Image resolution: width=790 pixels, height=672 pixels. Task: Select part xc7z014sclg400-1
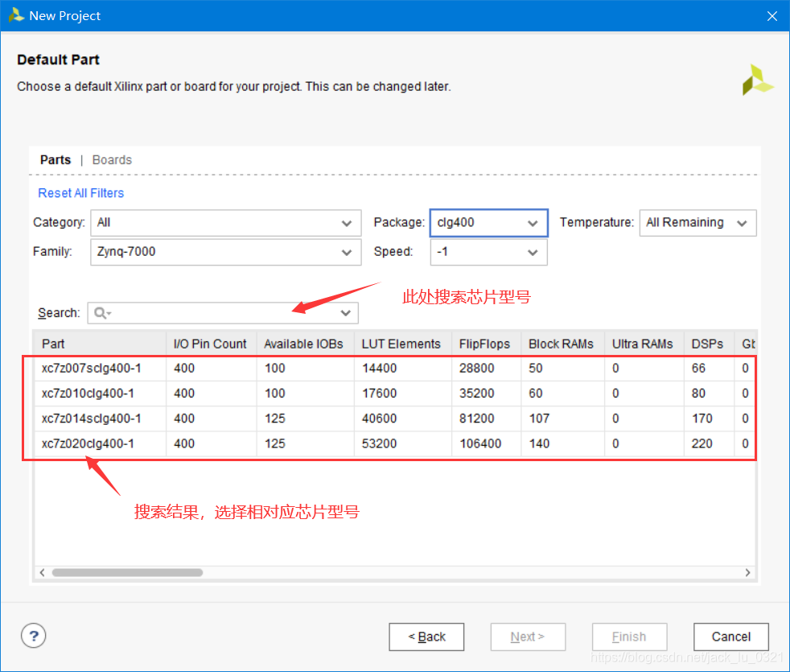pos(394,418)
